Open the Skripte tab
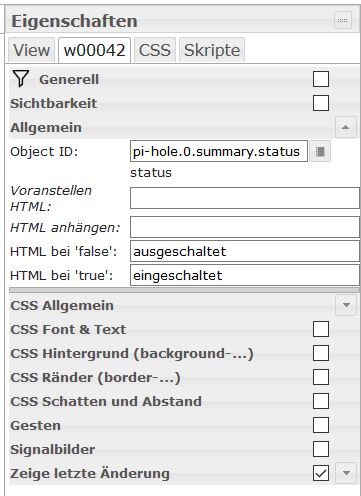 point(212,50)
